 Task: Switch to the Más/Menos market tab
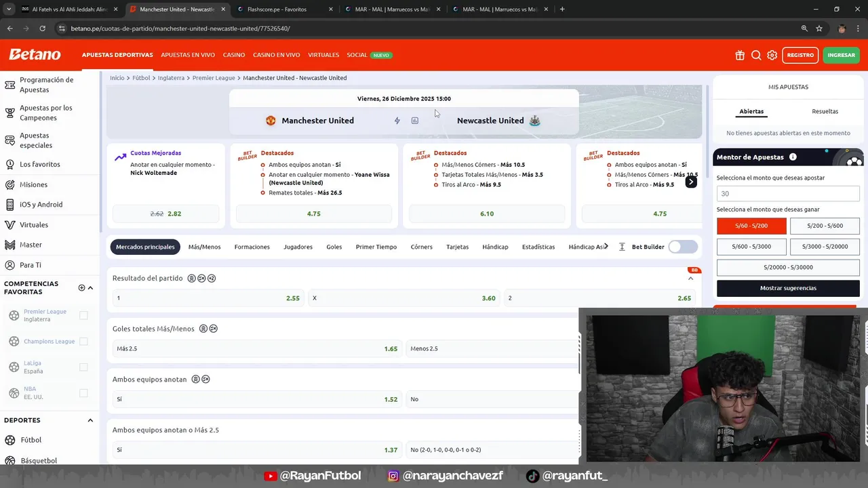pos(204,247)
